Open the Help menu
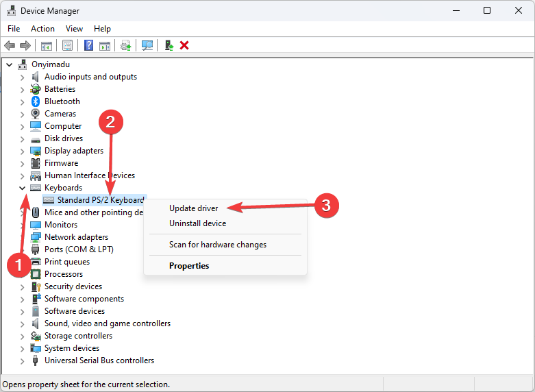535x392 pixels. [102, 29]
